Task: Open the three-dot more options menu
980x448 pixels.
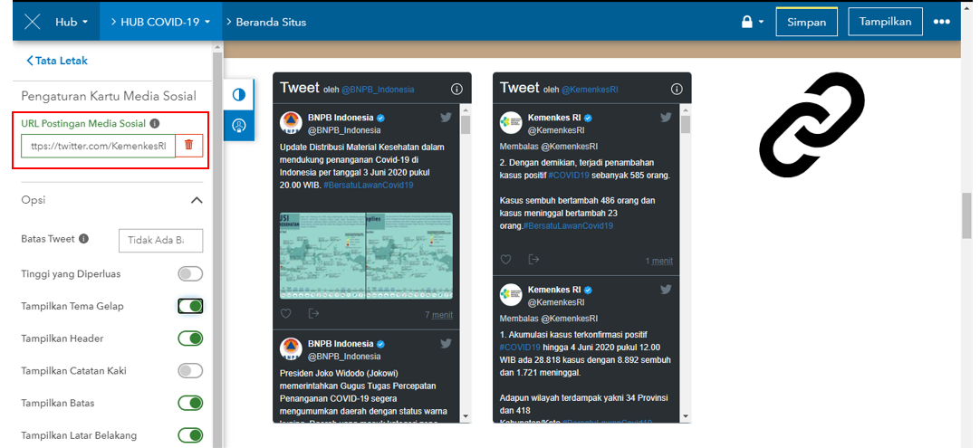Action: pyautogui.click(x=941, y=22)
